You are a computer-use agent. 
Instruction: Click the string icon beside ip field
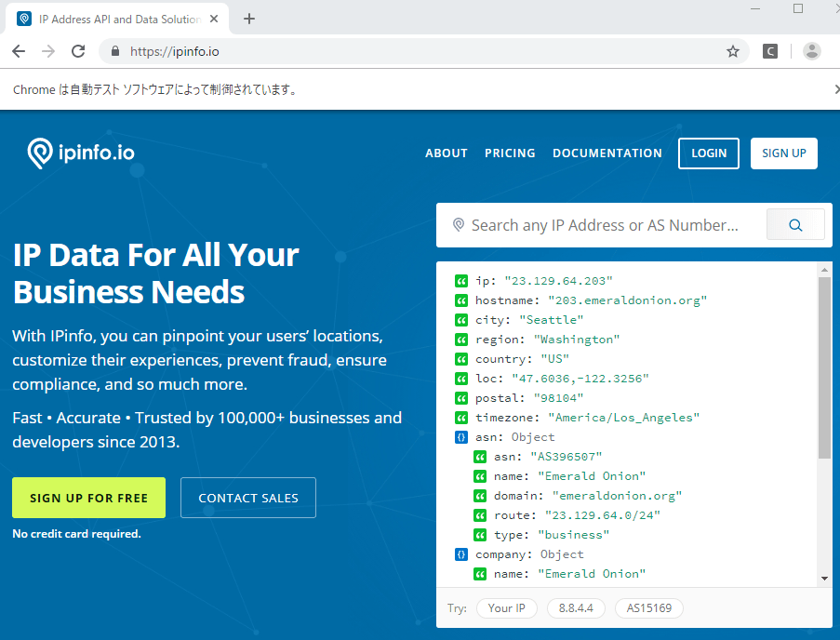(x=461, y=281)
